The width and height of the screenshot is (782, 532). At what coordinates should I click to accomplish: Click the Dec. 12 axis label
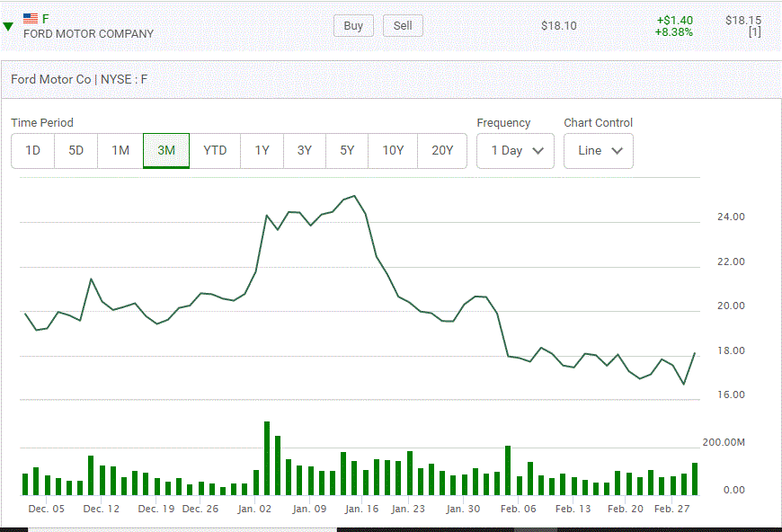coord(102,509)
